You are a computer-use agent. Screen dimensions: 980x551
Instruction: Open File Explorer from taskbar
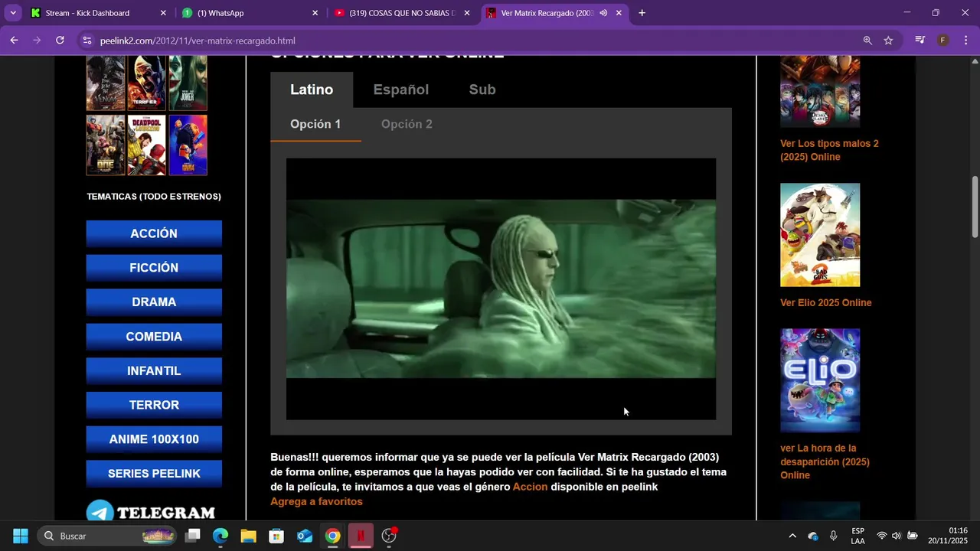click(248, 536)
